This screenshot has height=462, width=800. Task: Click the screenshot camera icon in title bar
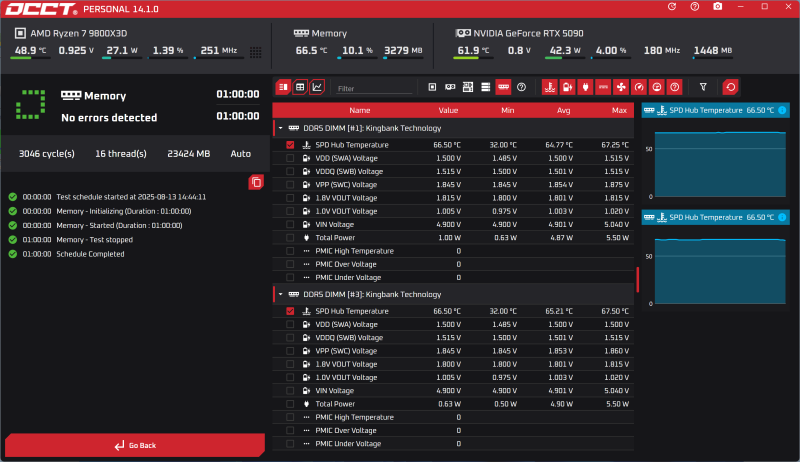click(717, 8)
